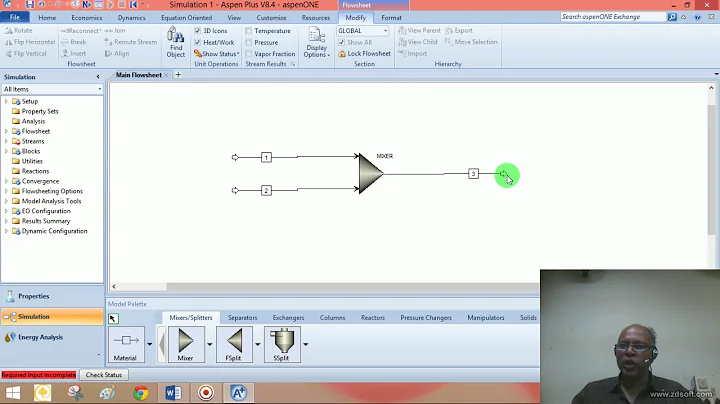Enable the Vapor Fraction checkbox
The height and width of the screenshot is (404, 720).
[x=248, y=54]
